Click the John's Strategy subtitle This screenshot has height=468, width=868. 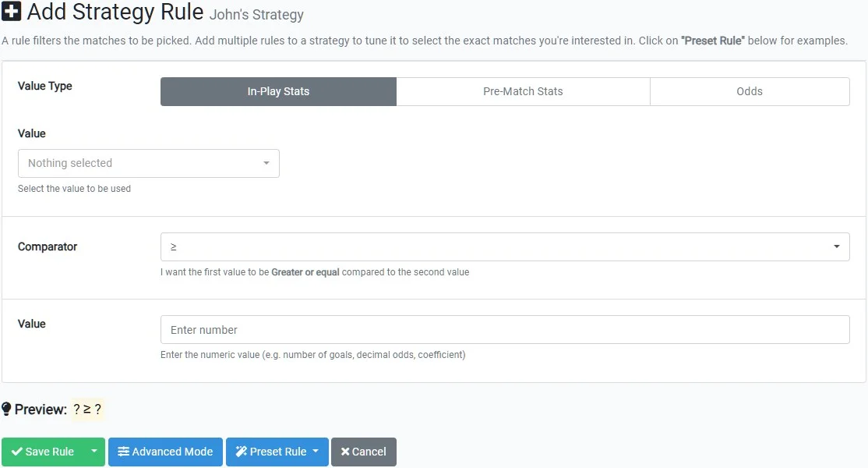256,15
